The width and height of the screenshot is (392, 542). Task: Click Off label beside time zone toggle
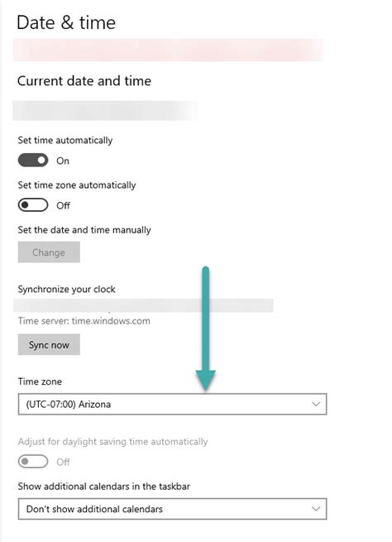coord(63,206)
